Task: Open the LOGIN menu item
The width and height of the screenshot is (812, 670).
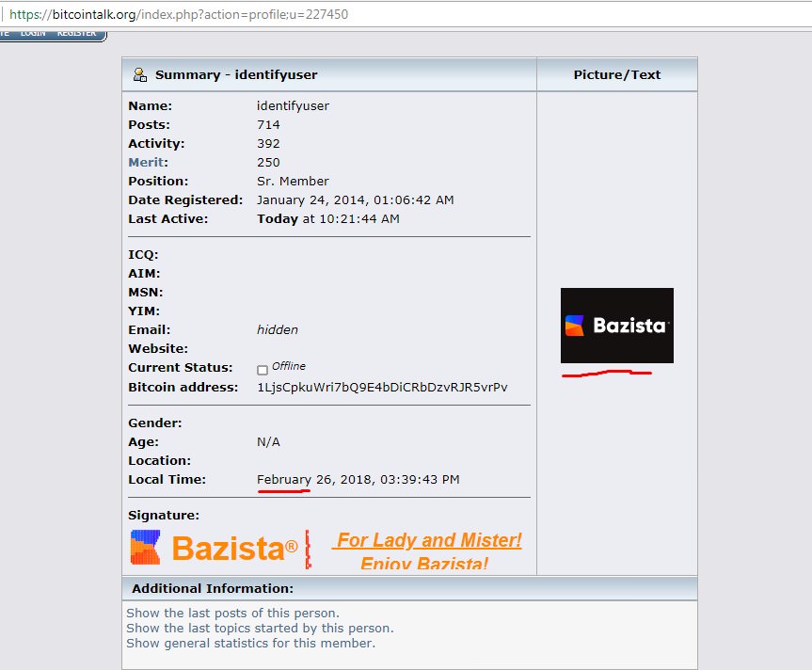Action: [33, 33]
